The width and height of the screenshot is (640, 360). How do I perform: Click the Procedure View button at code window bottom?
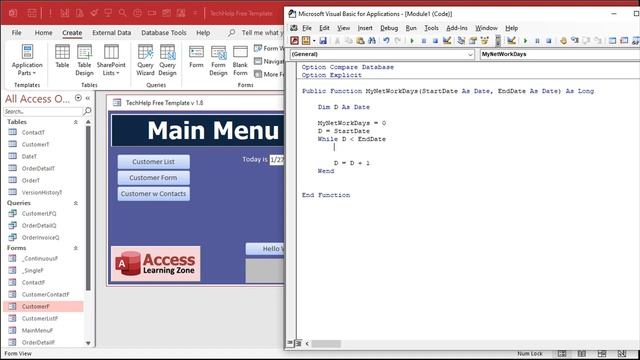(290, 343)
